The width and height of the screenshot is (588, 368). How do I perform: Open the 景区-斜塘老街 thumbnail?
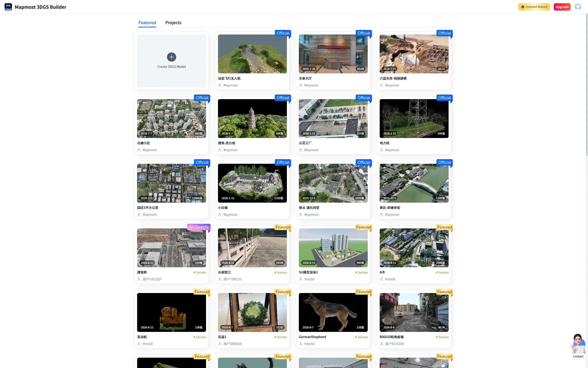414,183
